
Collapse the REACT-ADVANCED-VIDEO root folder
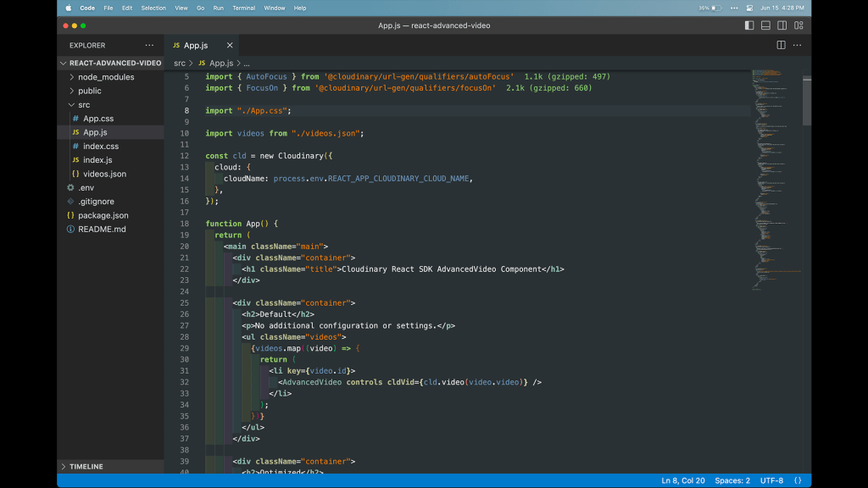(x=110, y=63)
